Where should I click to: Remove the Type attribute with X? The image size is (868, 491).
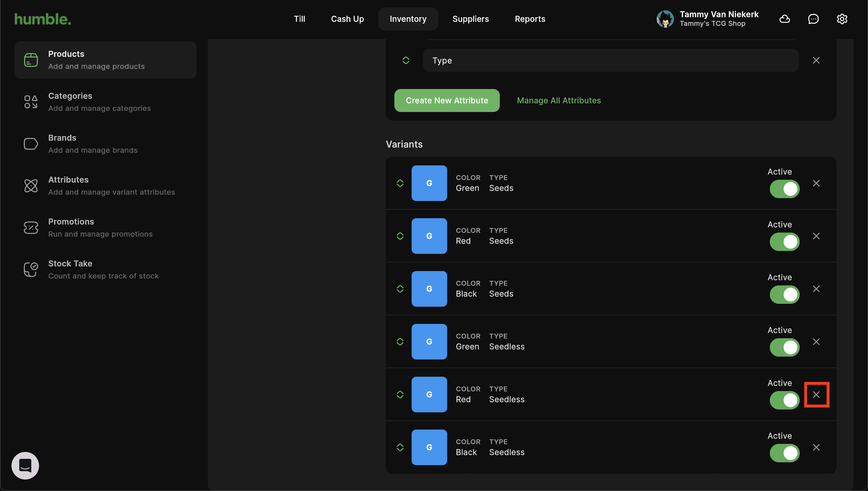coord(816,60)
